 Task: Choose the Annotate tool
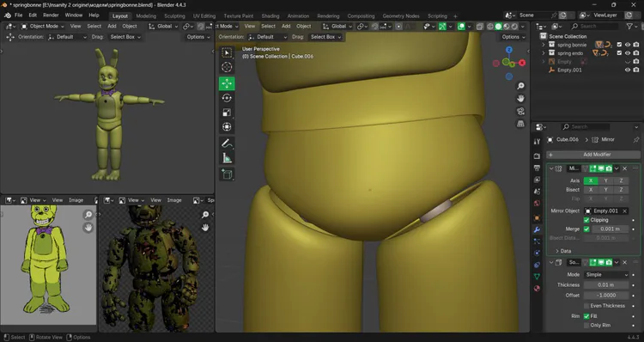(227, 144)
